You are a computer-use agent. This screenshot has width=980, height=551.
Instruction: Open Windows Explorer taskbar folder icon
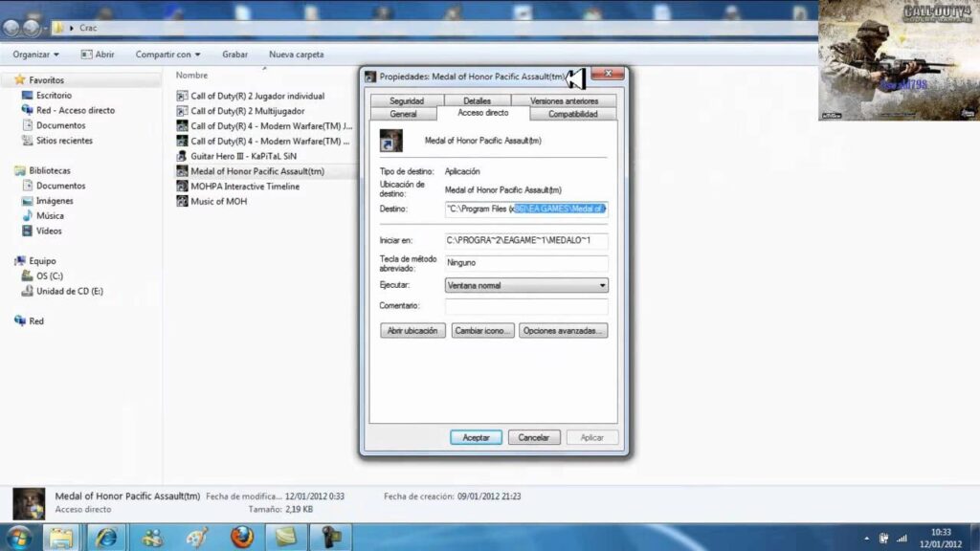pyautogui.click(x=61, y=538)
